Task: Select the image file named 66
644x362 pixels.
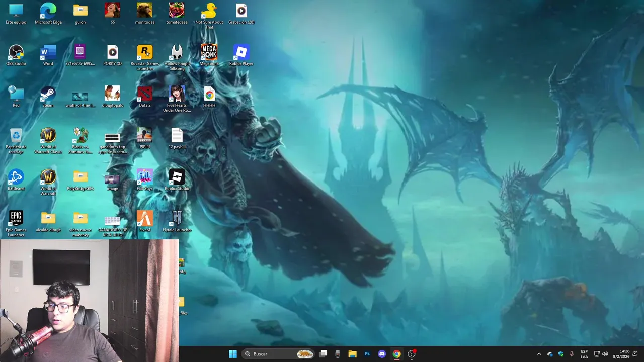Action: (112, 14)
